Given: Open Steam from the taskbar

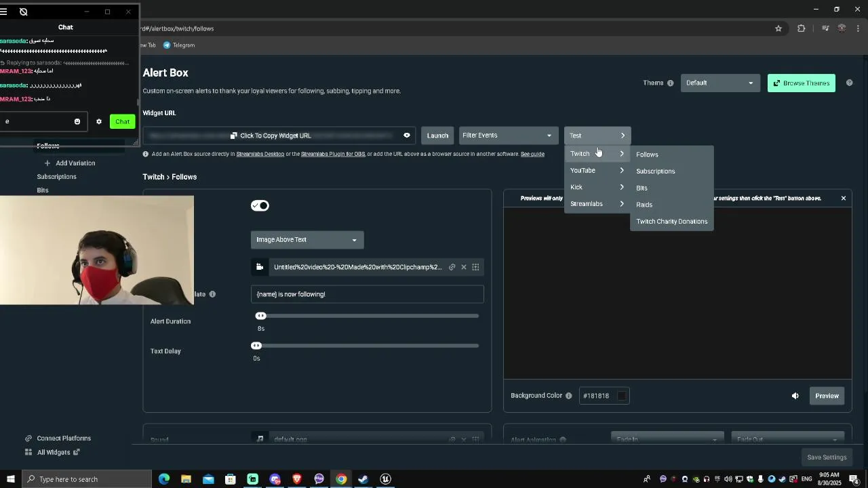Looking at the screenshot, I should (363, 479).
